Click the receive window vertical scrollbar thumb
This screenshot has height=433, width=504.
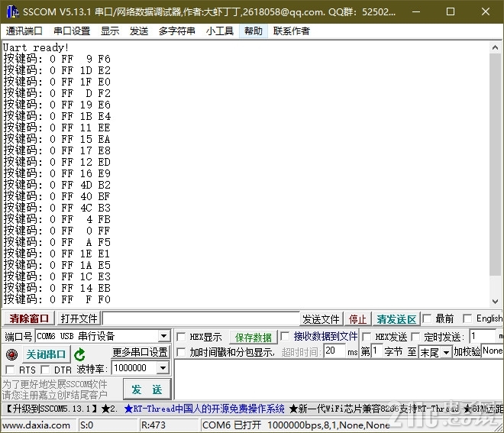495,164
